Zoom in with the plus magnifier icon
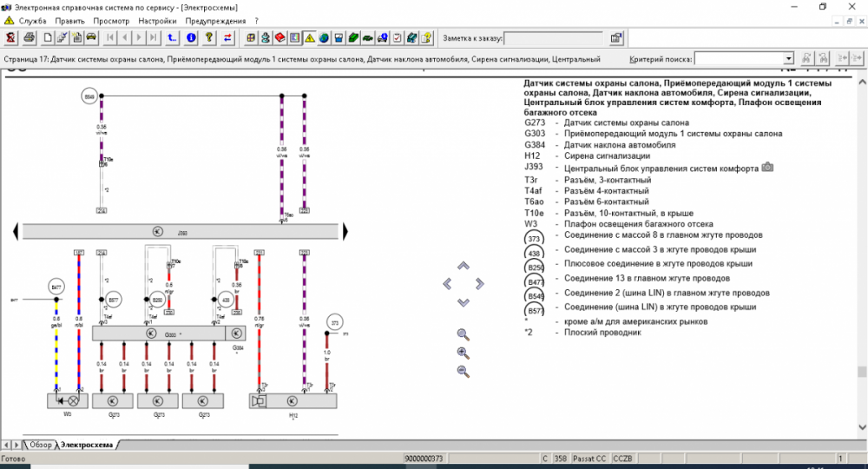 click(463, 353)
